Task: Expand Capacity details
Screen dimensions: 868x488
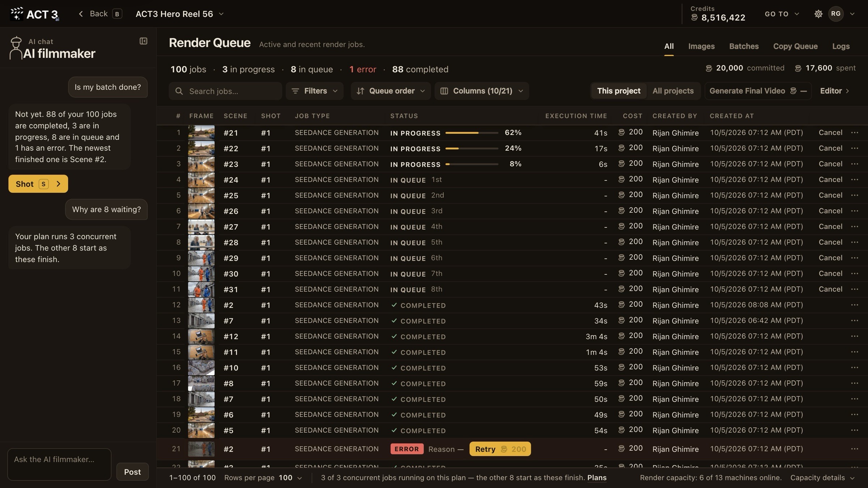Action: 822,478
